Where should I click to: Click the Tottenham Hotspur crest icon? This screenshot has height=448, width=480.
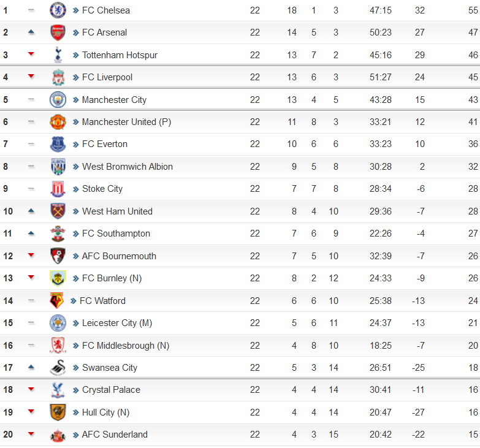click(x=58, y=55)
